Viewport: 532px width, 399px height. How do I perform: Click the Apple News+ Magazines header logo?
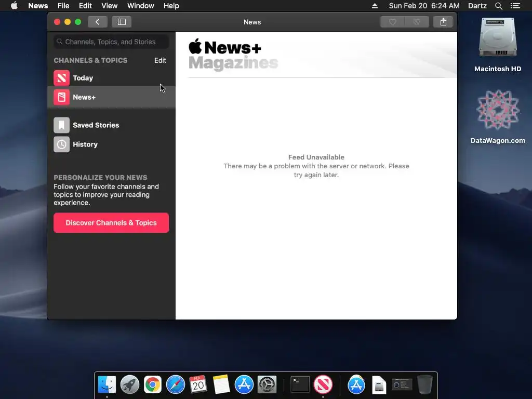233,55
